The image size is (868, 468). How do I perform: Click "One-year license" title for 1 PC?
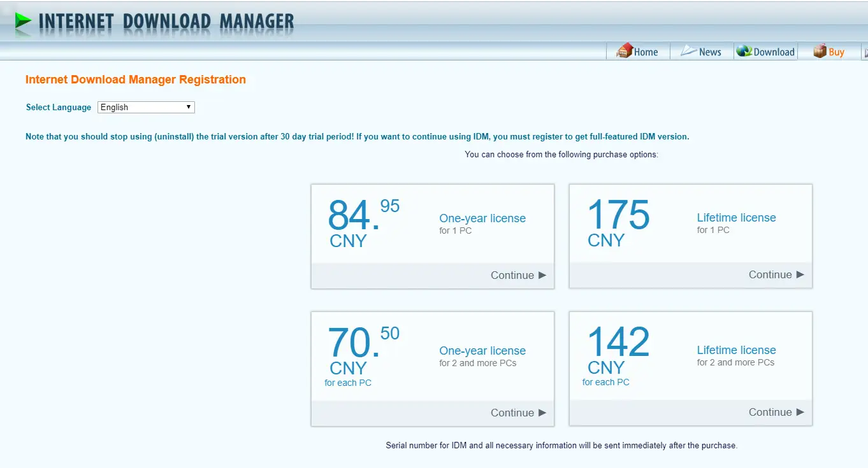click(x=482, y=218)
